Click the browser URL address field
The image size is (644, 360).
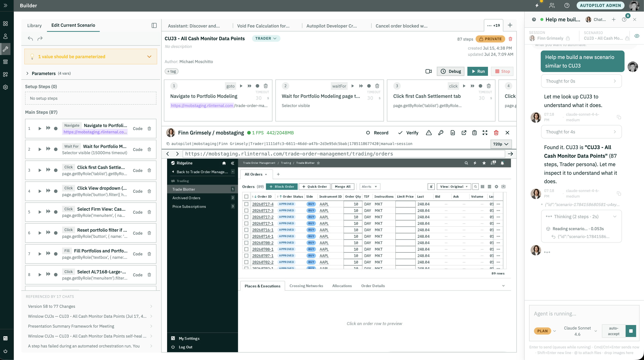(343, 154)
